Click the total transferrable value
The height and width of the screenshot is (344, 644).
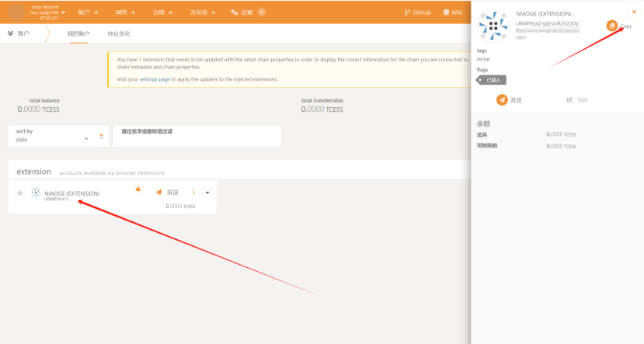(x=322, y=109)
